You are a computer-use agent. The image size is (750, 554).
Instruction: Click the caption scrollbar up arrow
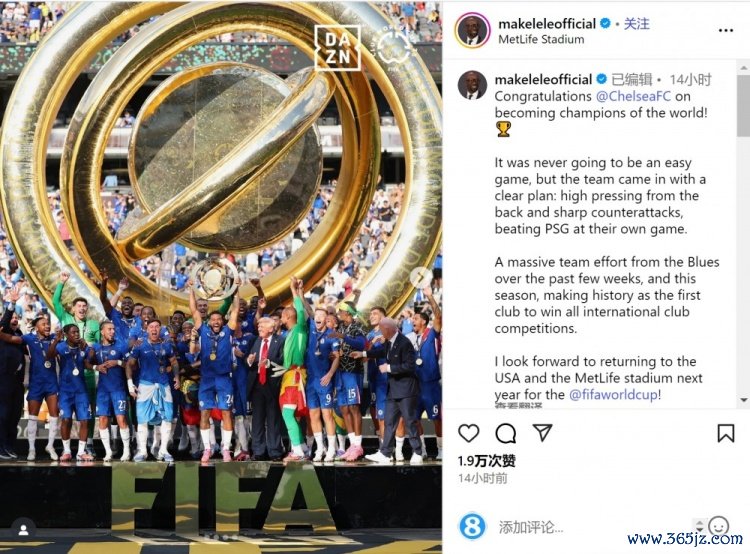(744, 68)
